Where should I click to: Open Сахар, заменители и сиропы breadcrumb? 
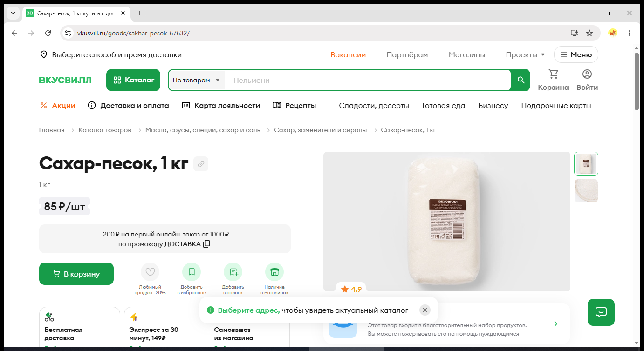coord(321,130)
